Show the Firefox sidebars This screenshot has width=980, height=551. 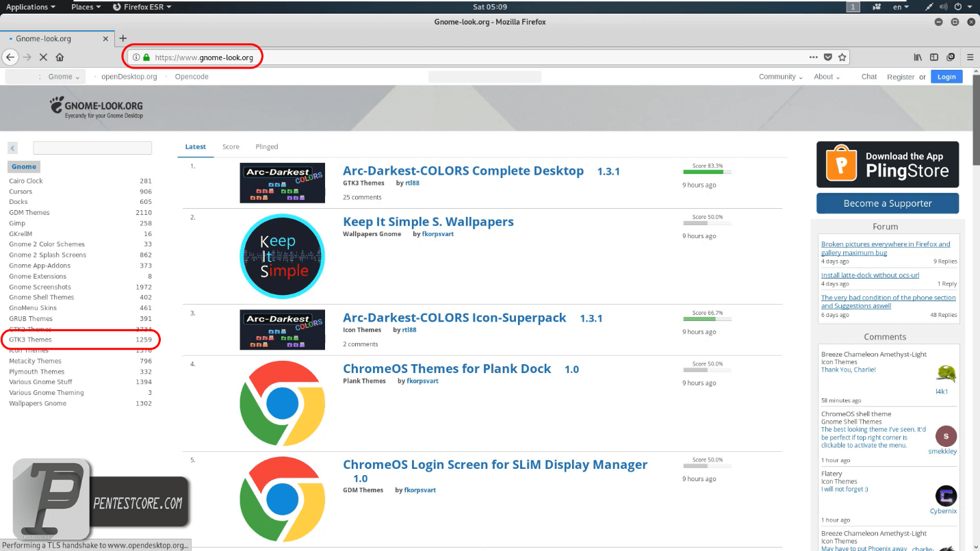pos(934,57)
